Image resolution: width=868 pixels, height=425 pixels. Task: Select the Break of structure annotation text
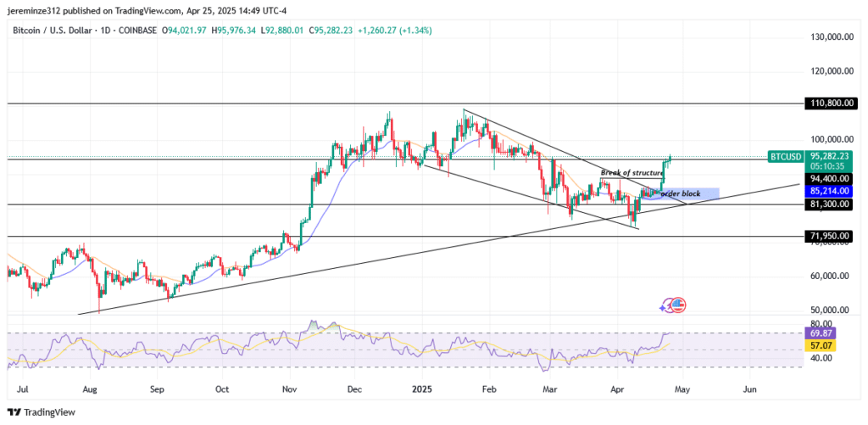(632, 172)
